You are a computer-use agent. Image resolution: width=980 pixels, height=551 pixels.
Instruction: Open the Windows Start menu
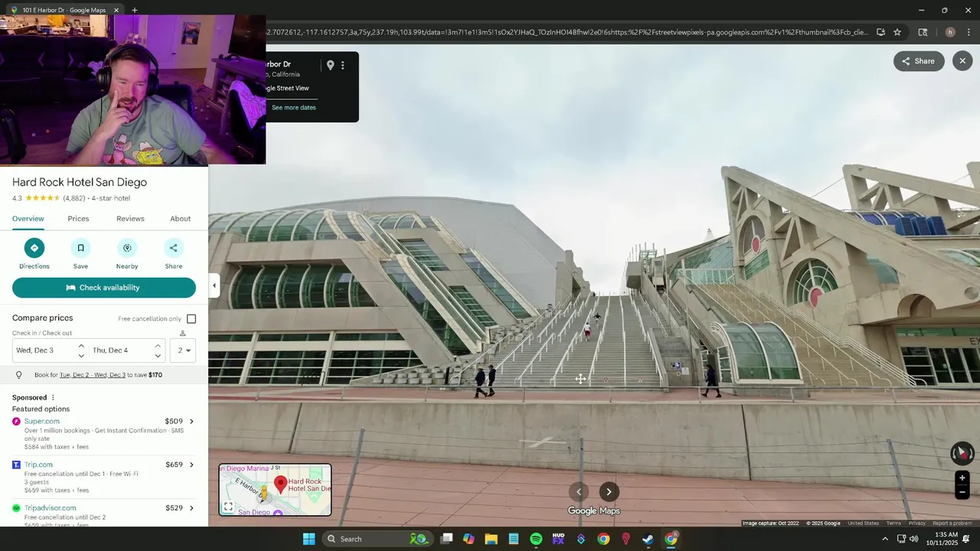(309, 539)
